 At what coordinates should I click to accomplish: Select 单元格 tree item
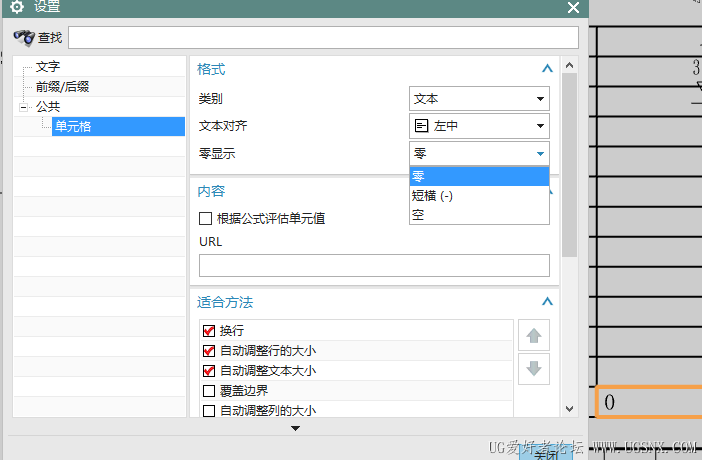click(118, 126)
